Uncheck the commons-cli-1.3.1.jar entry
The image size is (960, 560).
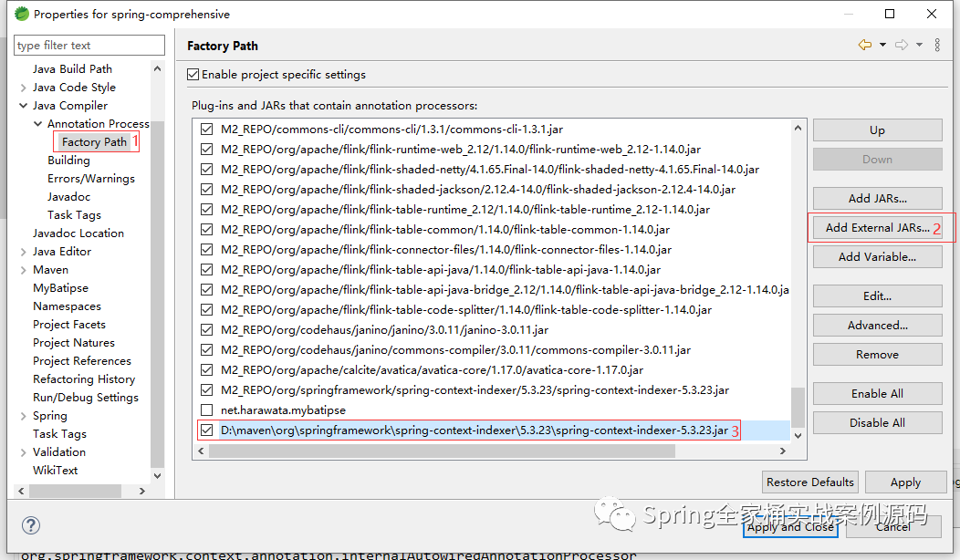pos(207,130)
